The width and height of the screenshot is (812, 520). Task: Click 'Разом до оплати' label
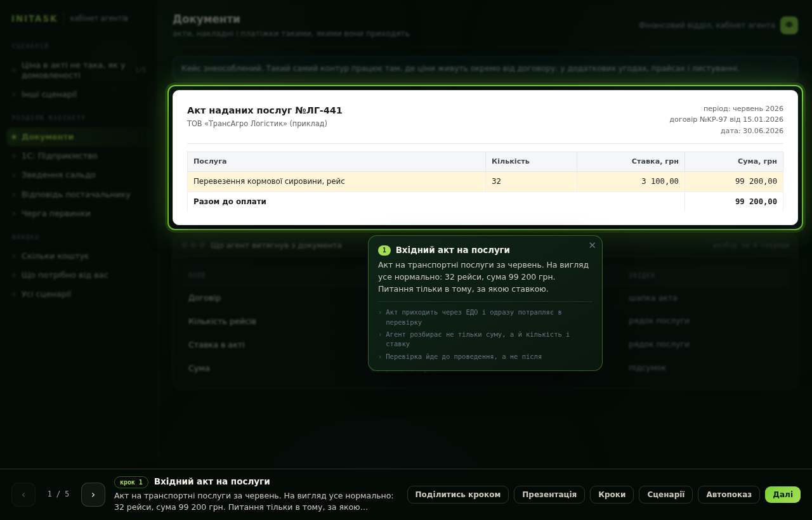[x=230, y=202]
